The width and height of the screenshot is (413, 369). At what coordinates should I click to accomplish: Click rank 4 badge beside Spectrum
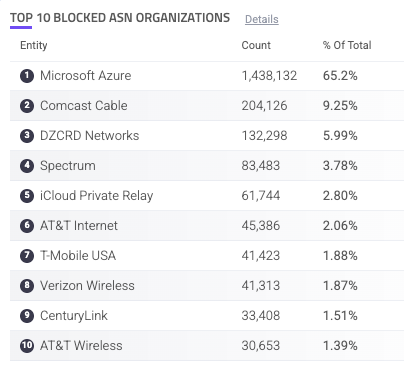[27, 166]
